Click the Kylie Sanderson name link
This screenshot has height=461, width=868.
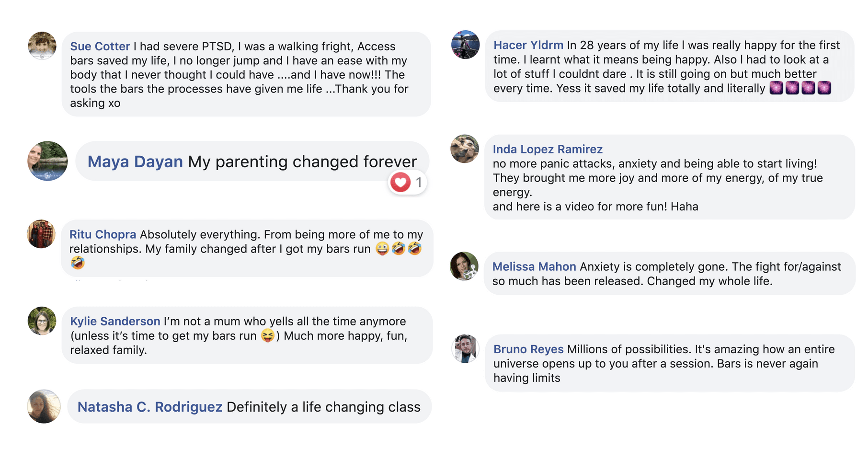tap(115, 321)
